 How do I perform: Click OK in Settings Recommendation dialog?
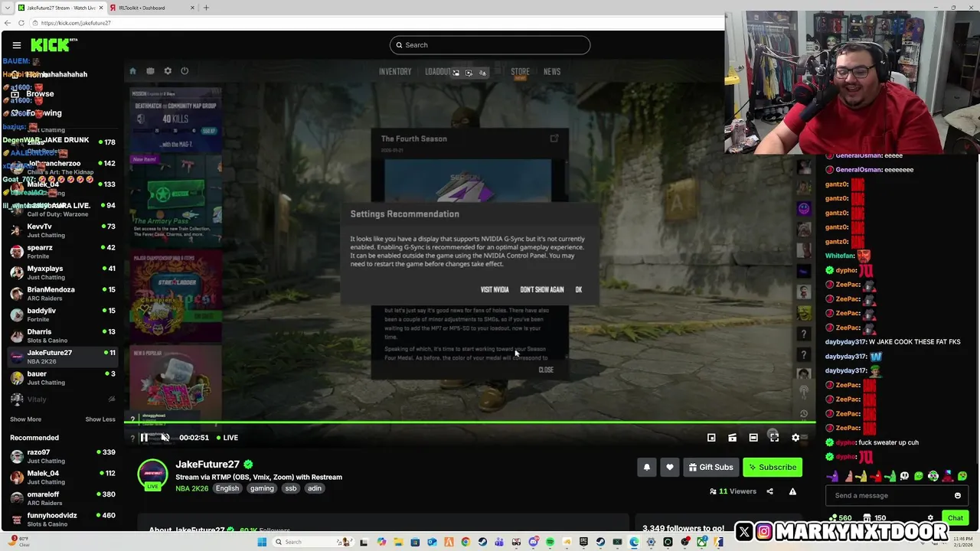point(579,290)
